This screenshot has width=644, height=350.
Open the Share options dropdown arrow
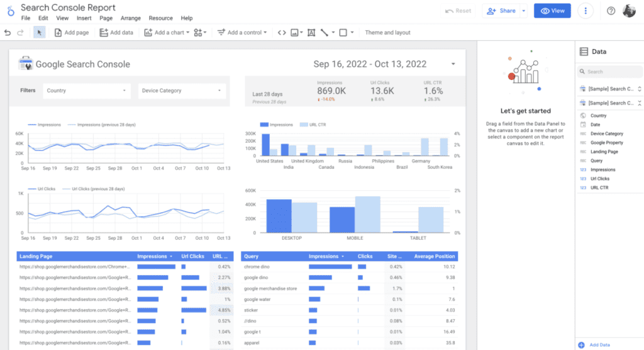pos(524,11)
